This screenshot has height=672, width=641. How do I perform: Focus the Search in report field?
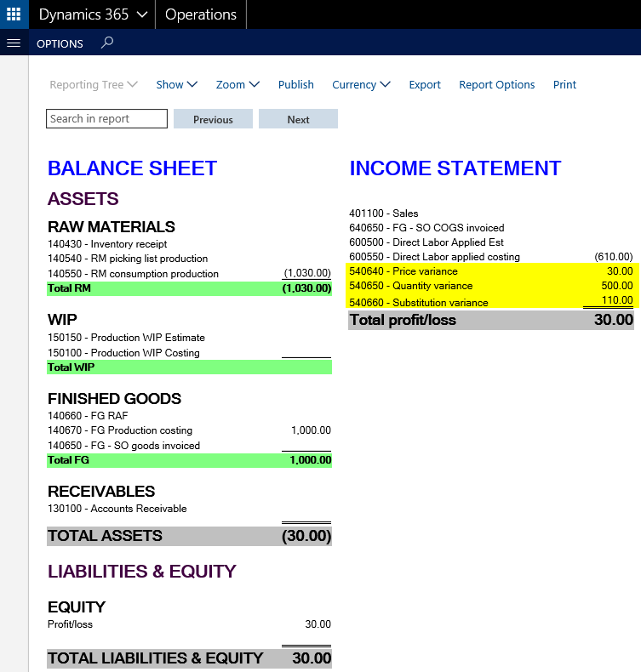tap(106, 119)
